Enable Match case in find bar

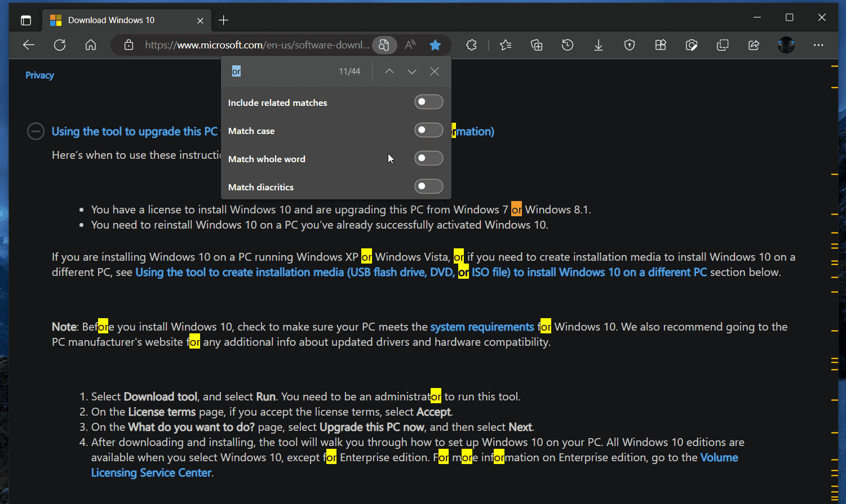point(428,130)
